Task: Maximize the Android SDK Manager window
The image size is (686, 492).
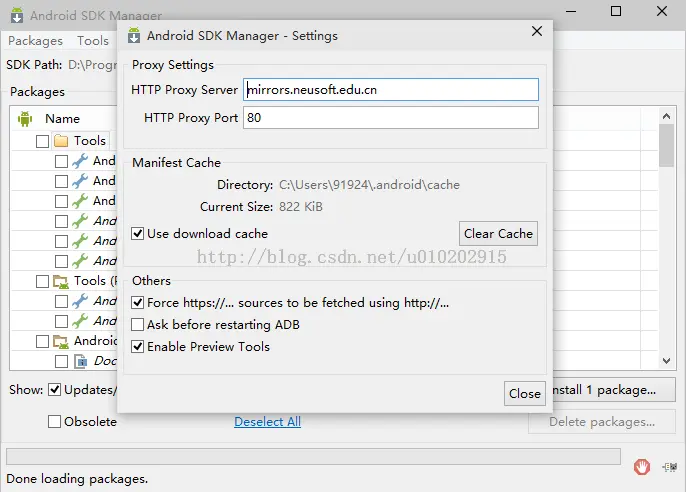Action: click(616, 11)
